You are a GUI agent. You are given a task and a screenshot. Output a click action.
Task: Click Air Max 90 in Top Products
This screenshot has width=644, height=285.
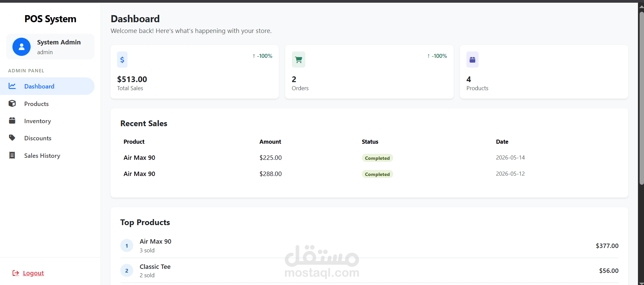pos(156,241)
